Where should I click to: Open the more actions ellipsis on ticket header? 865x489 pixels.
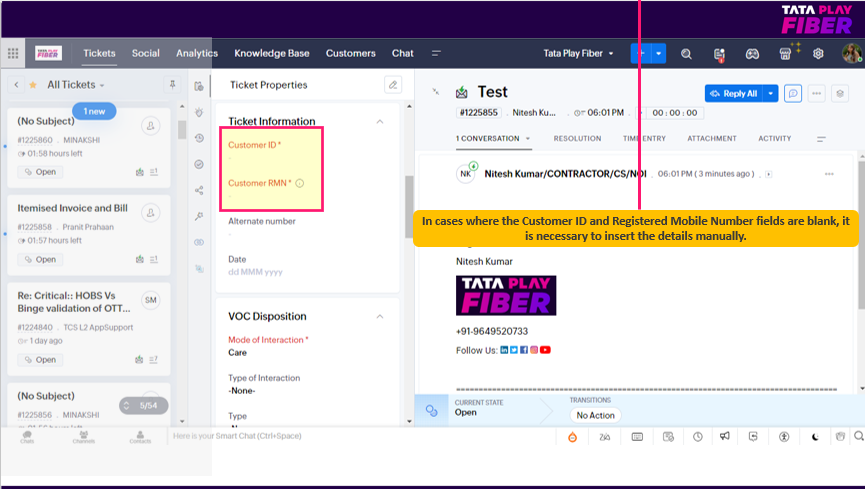click(x=816, y=93)
